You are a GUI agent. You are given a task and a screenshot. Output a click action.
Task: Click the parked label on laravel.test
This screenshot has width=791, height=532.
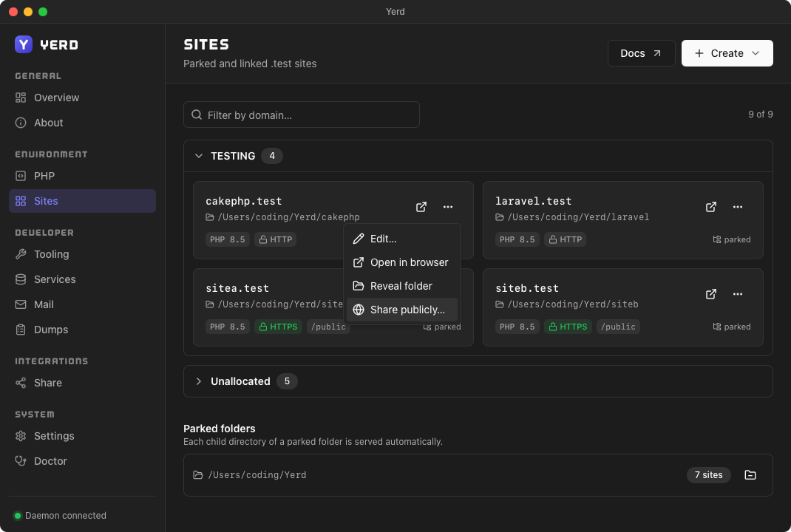[731, 239]
